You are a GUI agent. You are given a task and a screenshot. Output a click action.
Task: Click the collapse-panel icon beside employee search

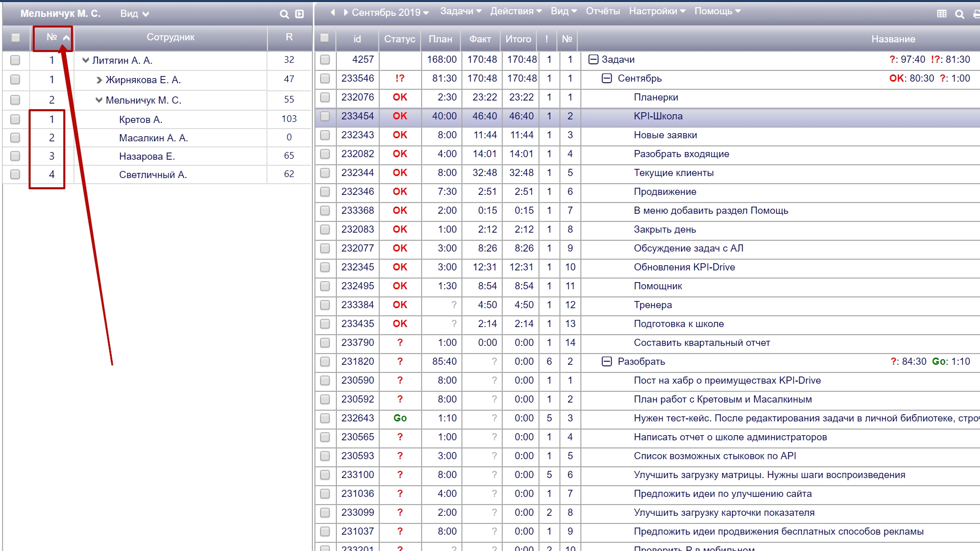coord(300,14)
